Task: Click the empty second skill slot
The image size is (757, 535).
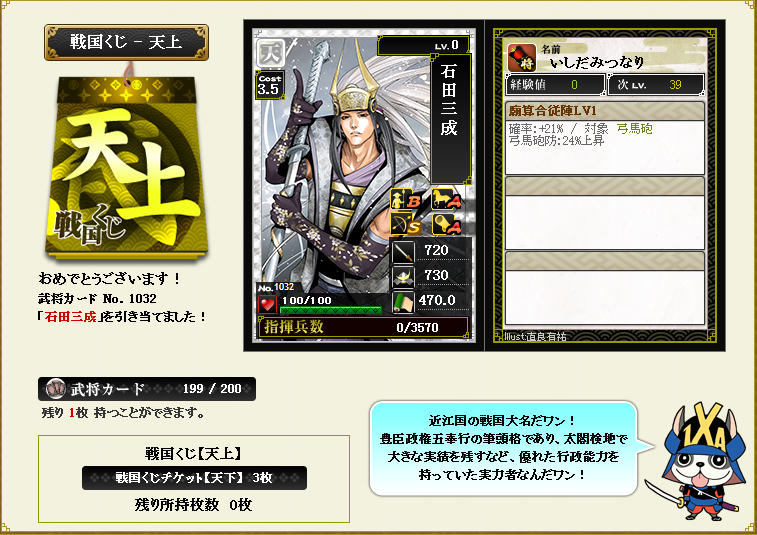Action: [x=604, y=213]
